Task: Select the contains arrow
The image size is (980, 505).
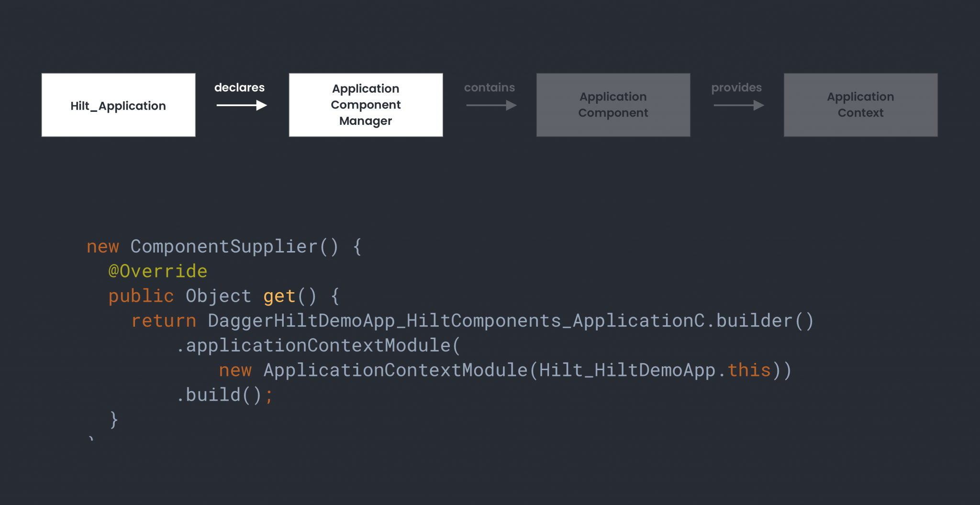Action: tap(490, 106)
